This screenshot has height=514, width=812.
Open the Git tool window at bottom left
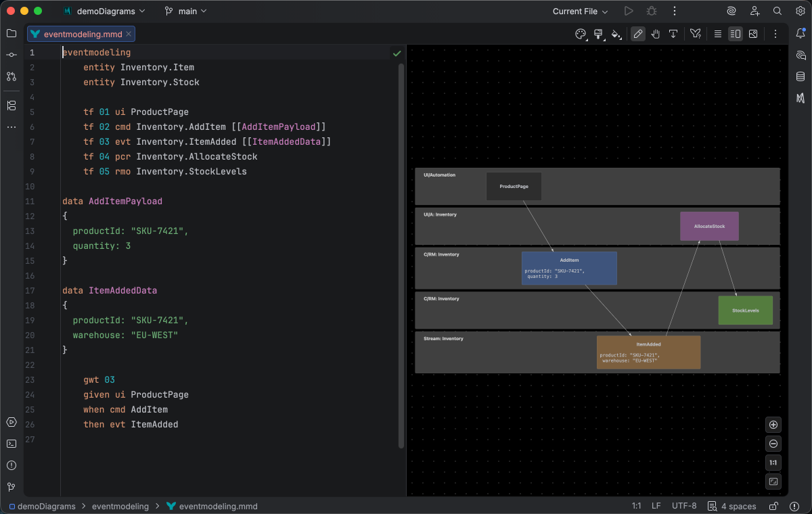pos(12,487)
